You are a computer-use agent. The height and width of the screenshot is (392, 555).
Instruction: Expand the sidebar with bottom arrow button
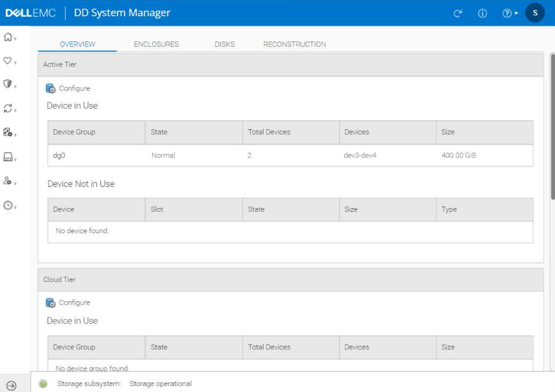click(11, 385)
